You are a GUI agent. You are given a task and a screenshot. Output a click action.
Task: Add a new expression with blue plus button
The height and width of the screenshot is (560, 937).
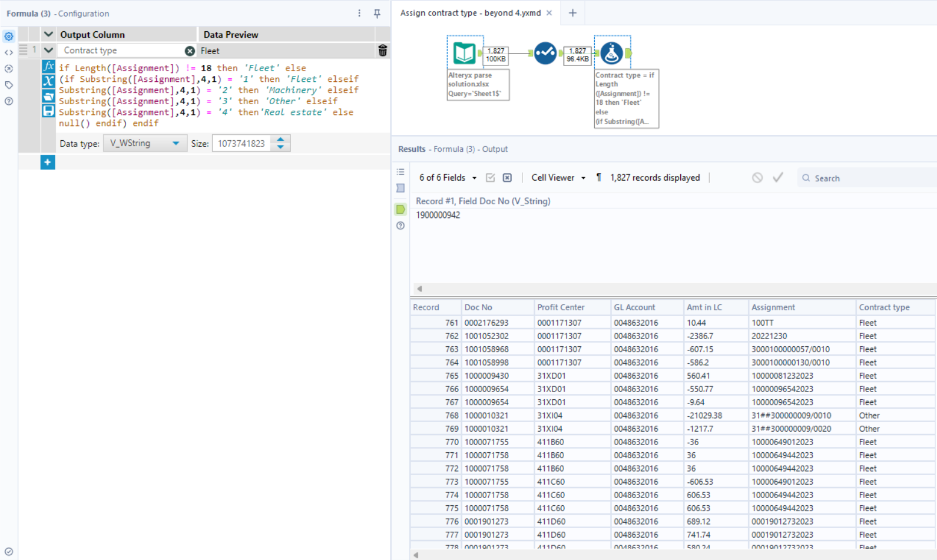tap(48, 162)
